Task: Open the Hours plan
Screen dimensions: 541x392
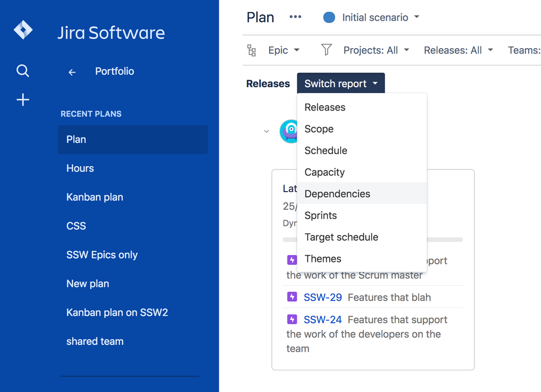Action: point(133,168)
